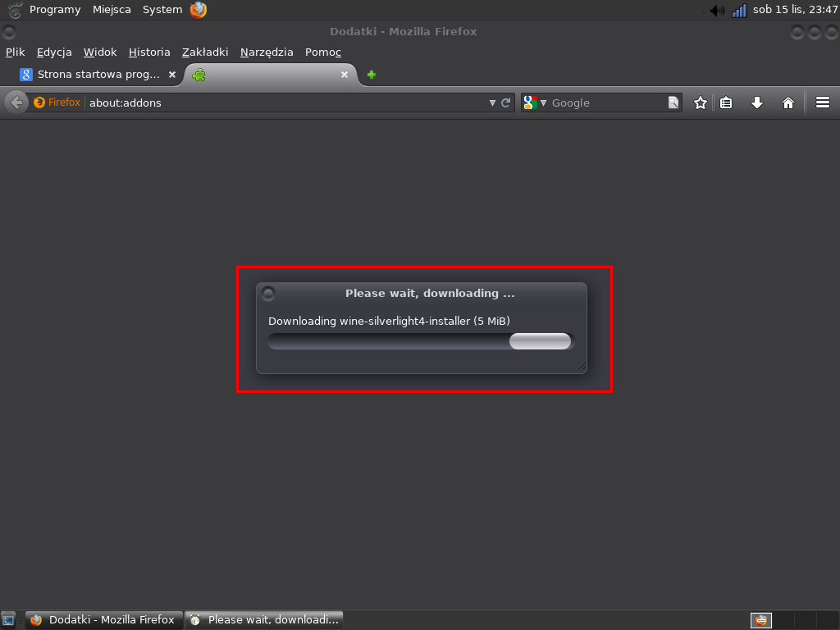This screenshot has height=630, width=840.
Task: Click the Firefox identity icon in address bar
Action: 57,103
